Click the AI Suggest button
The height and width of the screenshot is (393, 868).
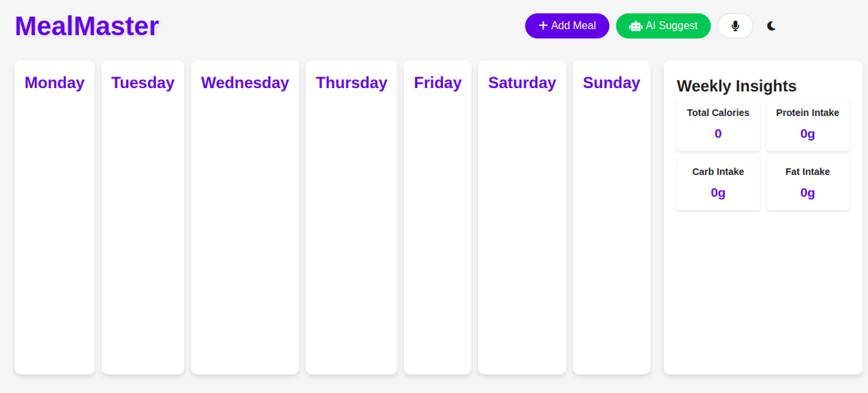point(663,26)
